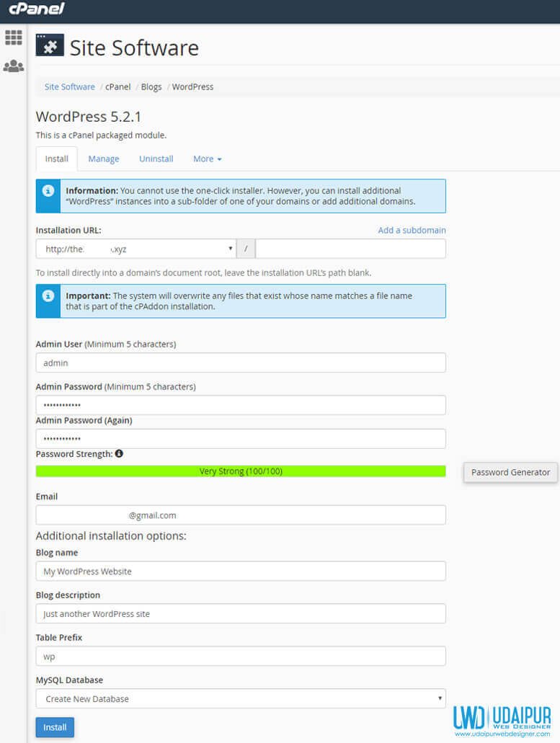The image size is (560, 743).
Task: Expand the Installation URL domain dropdown
Action: coord(136,249)
